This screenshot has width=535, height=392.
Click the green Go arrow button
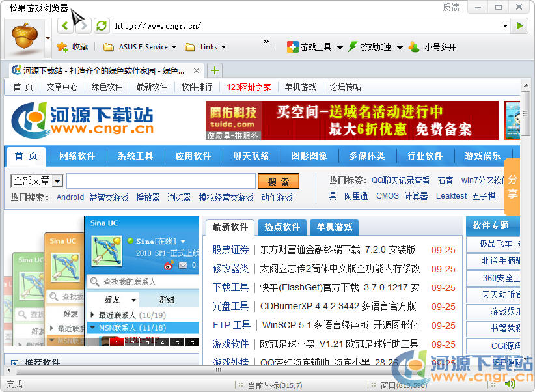click(519, 25)
